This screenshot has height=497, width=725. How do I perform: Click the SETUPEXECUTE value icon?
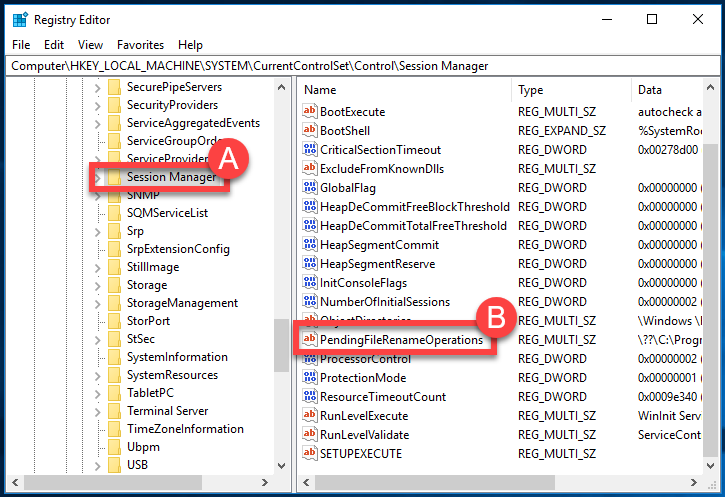[309, 454]
